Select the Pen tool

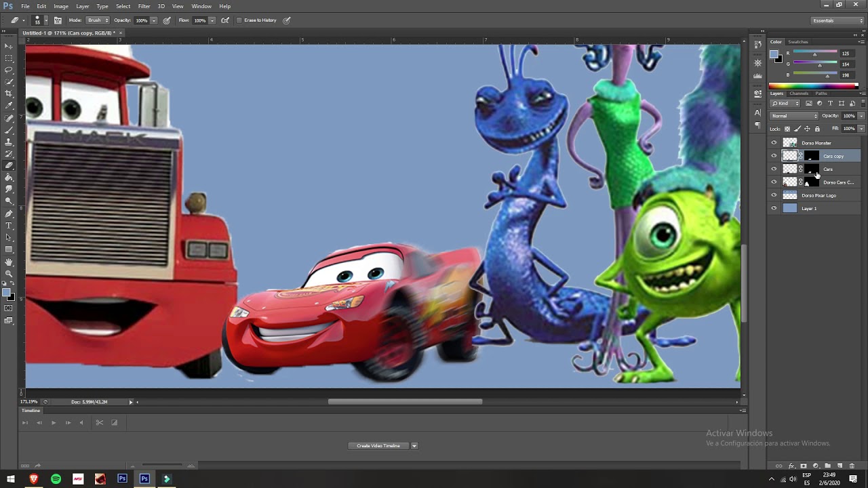(x=9, y=213)
